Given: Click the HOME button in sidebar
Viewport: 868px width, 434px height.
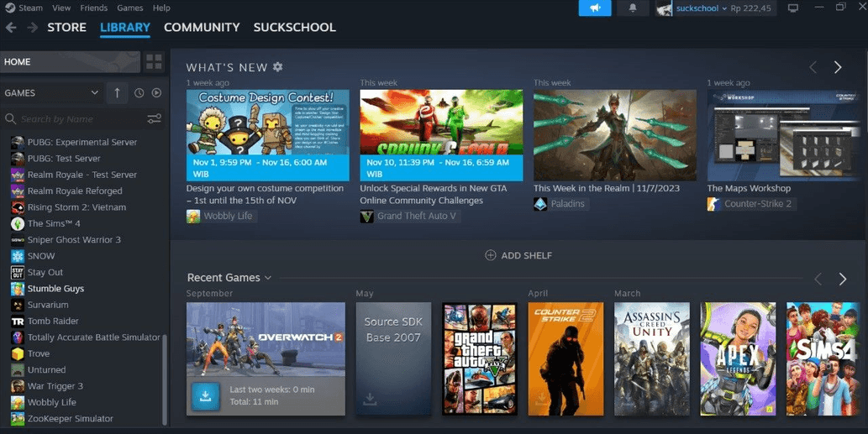Looking at the screenshot, I should [70, 61].
